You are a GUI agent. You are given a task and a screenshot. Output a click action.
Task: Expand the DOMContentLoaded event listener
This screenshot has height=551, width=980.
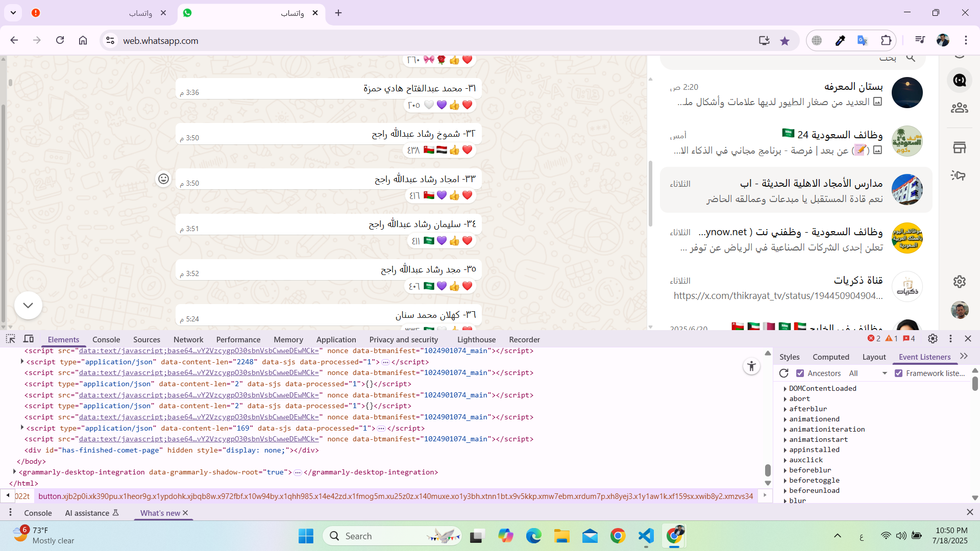click(785, 389)
